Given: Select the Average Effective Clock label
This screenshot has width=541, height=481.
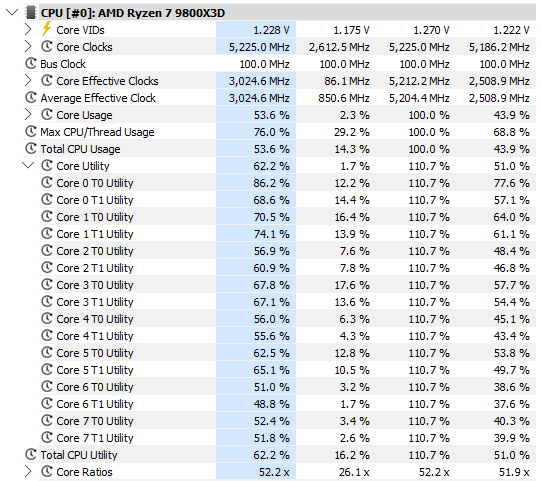Looking at the screenshot, I should coord(98,98).
